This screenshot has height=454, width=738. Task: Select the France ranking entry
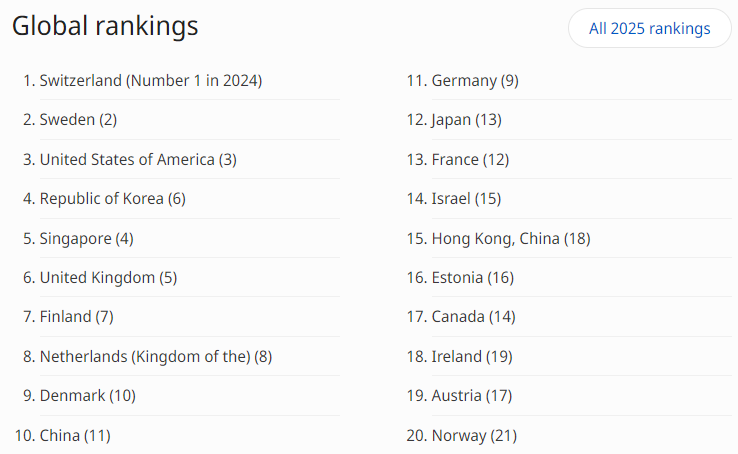470,159
